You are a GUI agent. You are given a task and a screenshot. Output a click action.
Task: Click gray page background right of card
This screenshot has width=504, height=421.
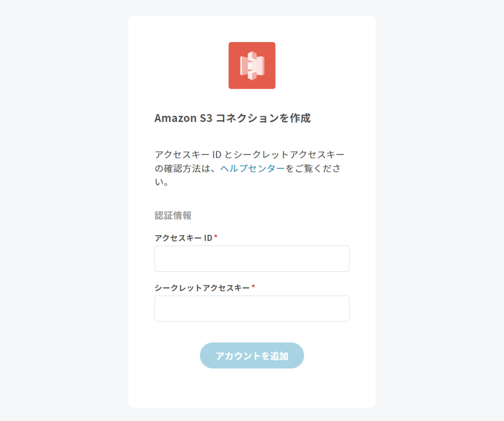440,210
